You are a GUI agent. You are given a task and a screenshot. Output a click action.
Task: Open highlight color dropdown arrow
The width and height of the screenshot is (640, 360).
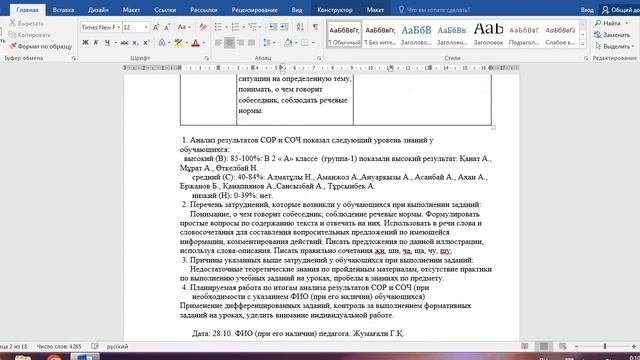click(x=187, y=42)
